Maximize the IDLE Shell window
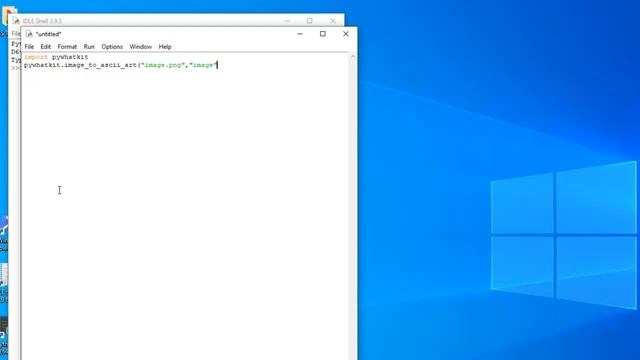The width and height of the screenshot is (640, 360). [x=310, y=20]
